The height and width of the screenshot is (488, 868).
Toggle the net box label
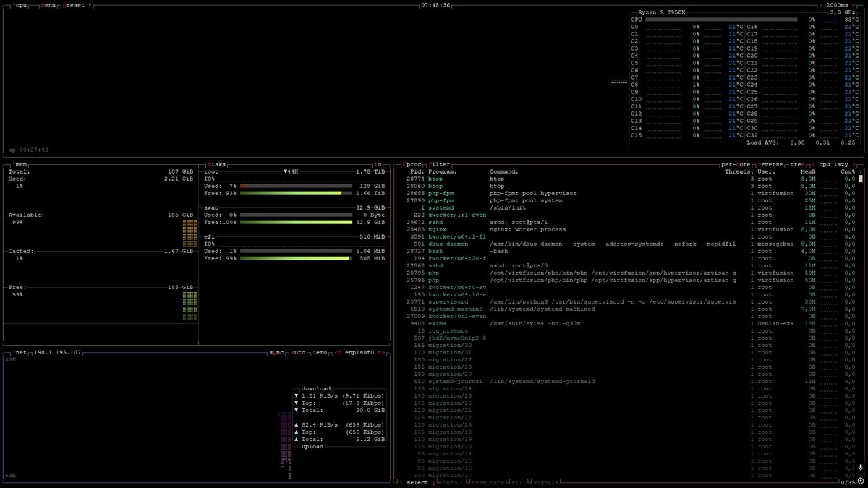20,352
